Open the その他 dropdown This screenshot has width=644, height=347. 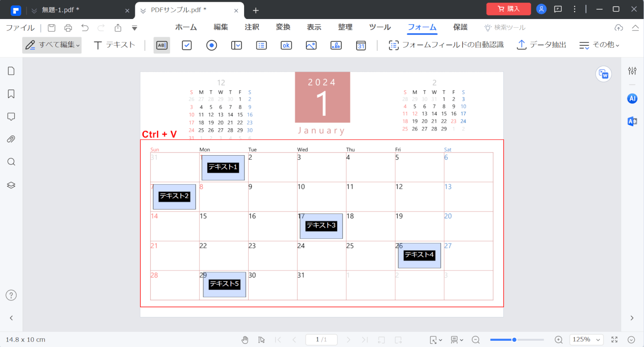coord(599,45)
